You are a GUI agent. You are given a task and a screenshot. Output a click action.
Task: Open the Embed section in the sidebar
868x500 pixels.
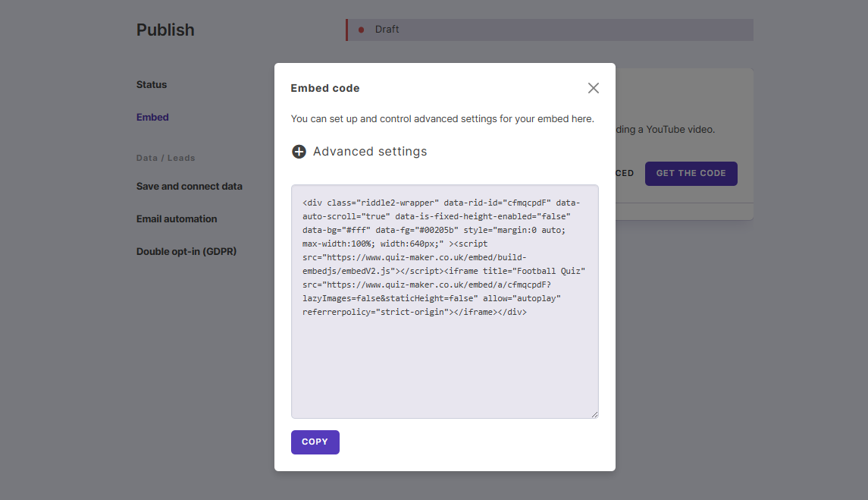[152, 117]
